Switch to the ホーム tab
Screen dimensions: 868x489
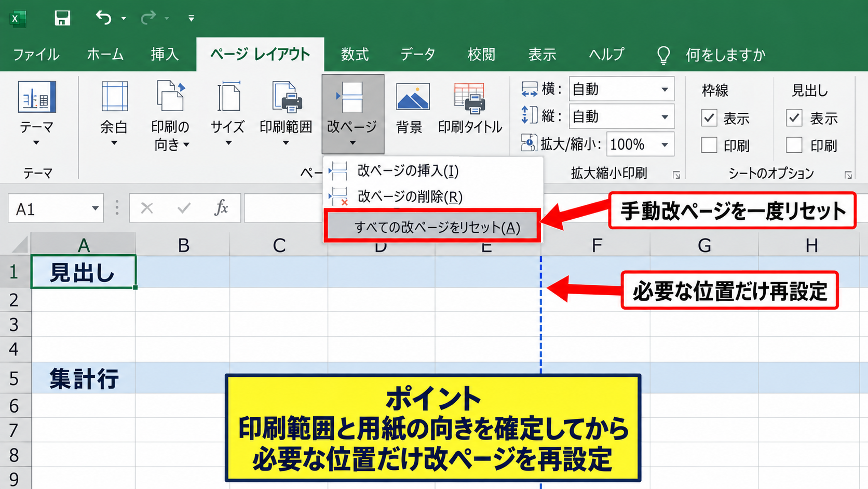[105, 55]
